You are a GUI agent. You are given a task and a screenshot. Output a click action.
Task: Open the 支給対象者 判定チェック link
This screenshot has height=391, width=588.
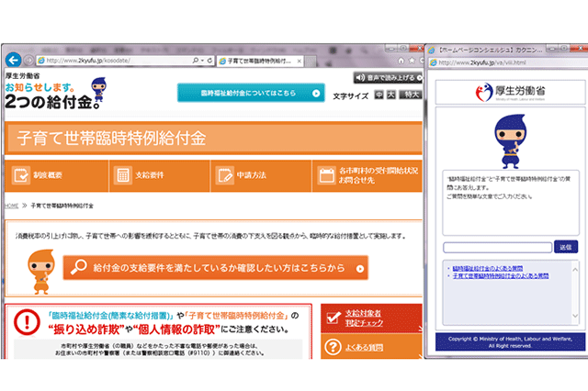pos(364,318)
